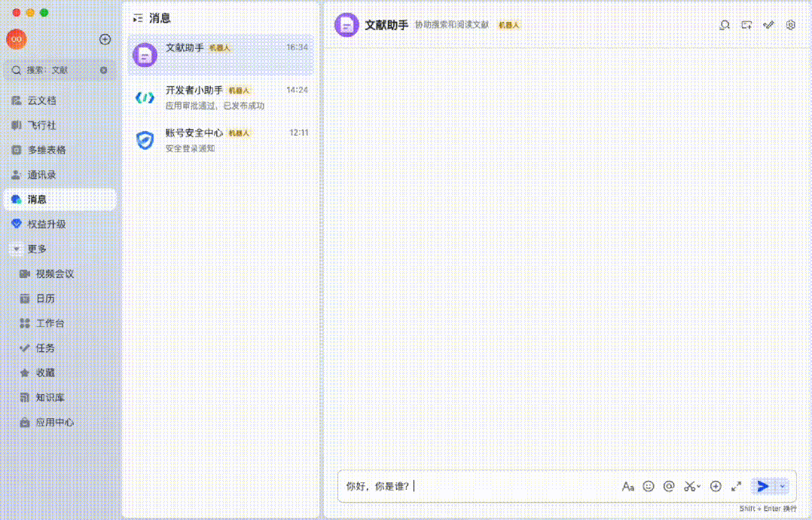This screenshot has width=812, height=520.
Task: Expand the message editor to full size
Action: [x=736, y=487]
